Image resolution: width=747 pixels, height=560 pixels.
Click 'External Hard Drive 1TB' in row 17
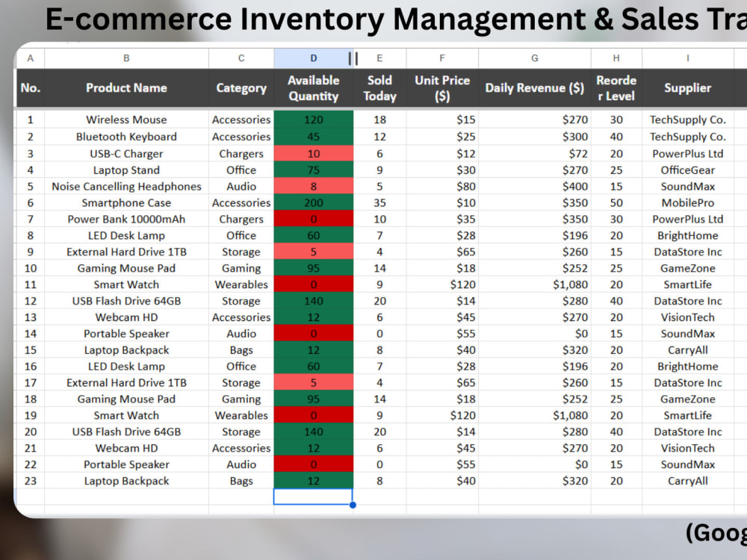(126, 383)
